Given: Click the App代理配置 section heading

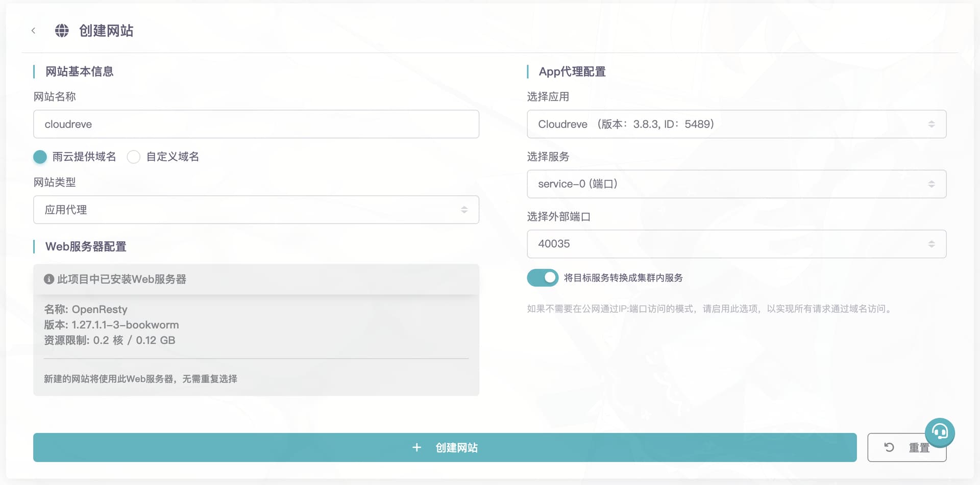Looking at the screenshot, I should (572, 71).
